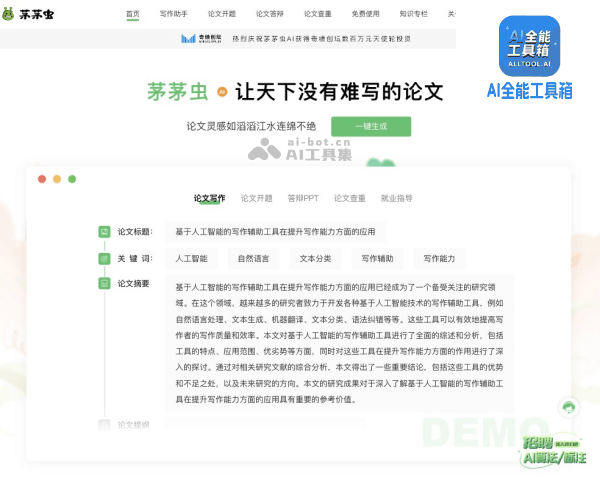Open the angel-round investment announcement banner text

[321, 39]
